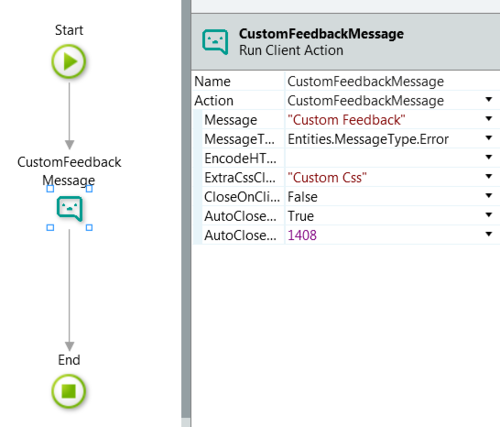Select the CloseOnCli... property label
Viewport: 500px width, 427px height.
[x=242, y=197]
